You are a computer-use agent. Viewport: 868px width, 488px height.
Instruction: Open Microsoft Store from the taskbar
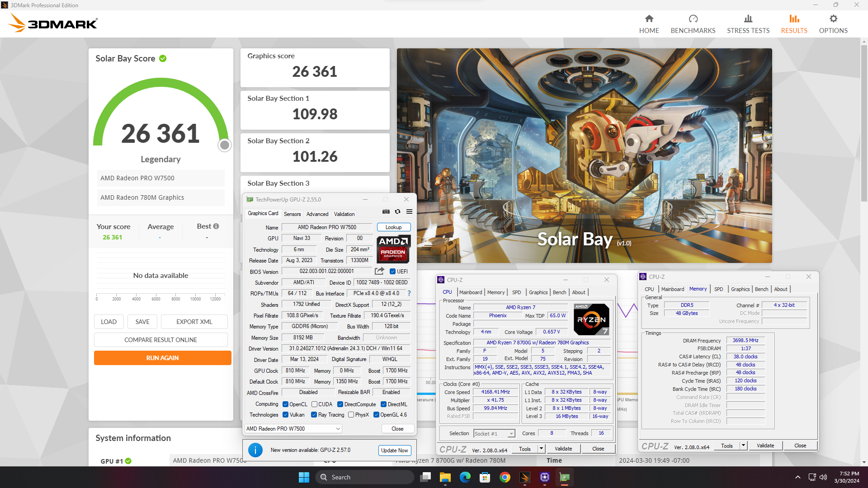tap(485, 477)
